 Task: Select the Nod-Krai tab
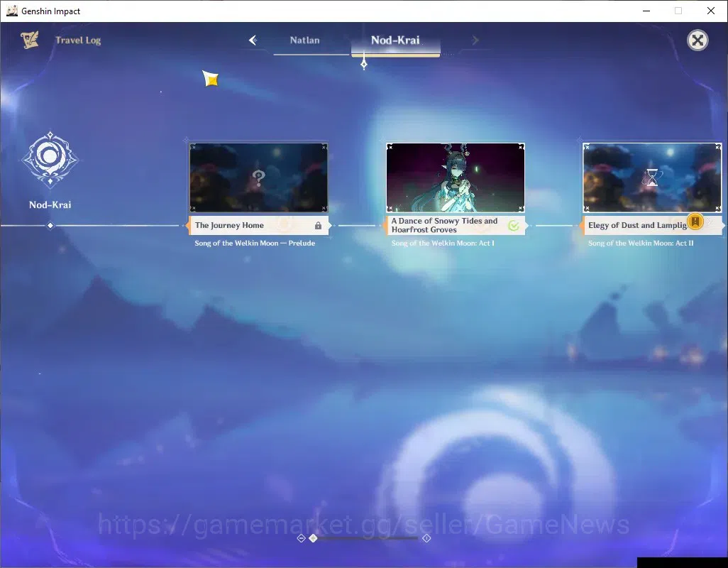click(395, 40)
